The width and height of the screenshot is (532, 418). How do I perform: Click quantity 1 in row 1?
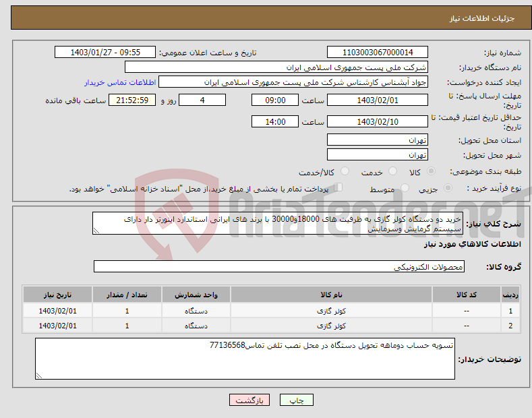[x=127, y=311]
